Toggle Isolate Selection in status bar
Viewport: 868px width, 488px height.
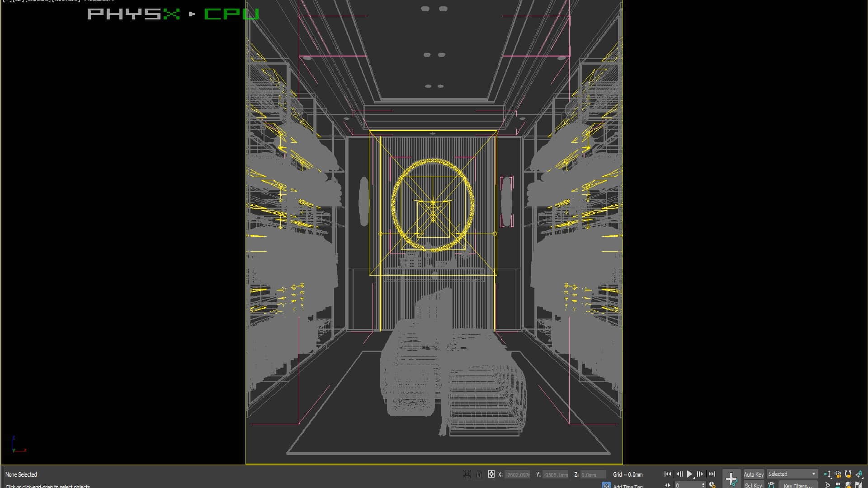(467, 474)
